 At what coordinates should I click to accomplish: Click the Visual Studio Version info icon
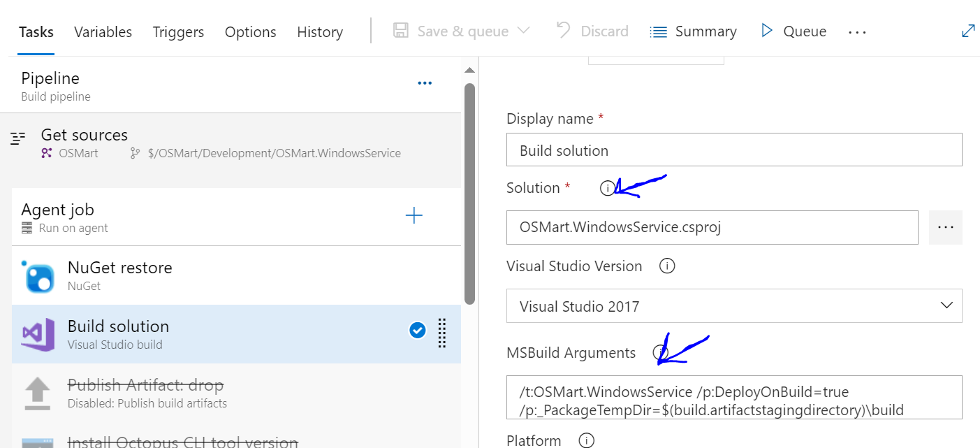(x=667, y=266)
